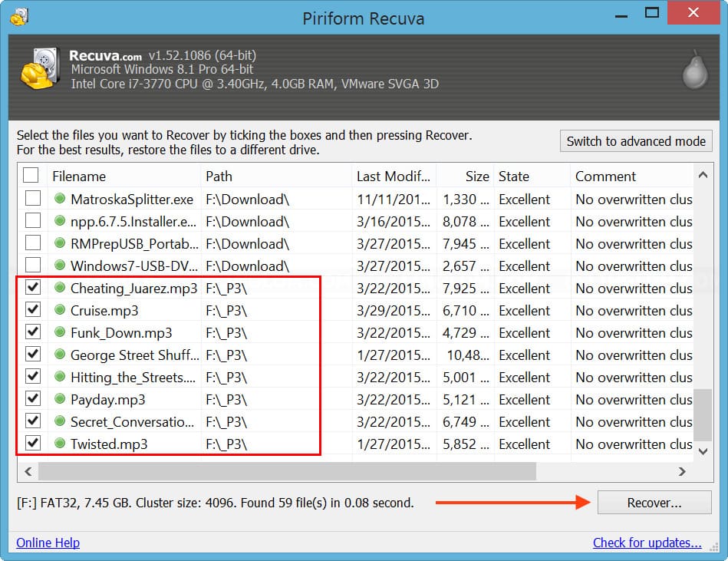
Task: Open the Check for updates link
Action: tap(647, 543)
